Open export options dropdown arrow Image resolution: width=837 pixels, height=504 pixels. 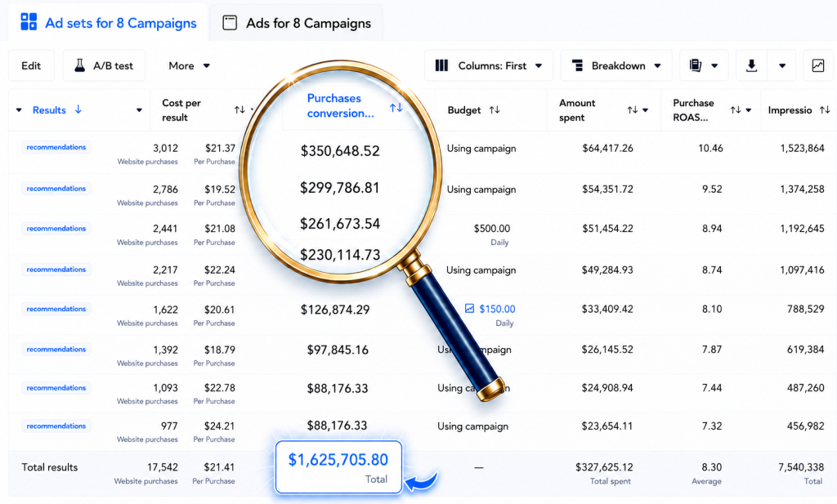point(782,65)
